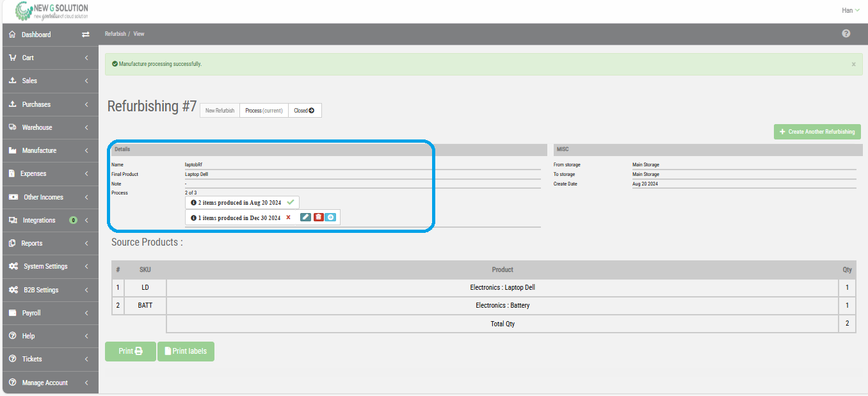Click the Integrations green 0 badge
Viewport: 868px width, 396px height.
pos(73,220)
